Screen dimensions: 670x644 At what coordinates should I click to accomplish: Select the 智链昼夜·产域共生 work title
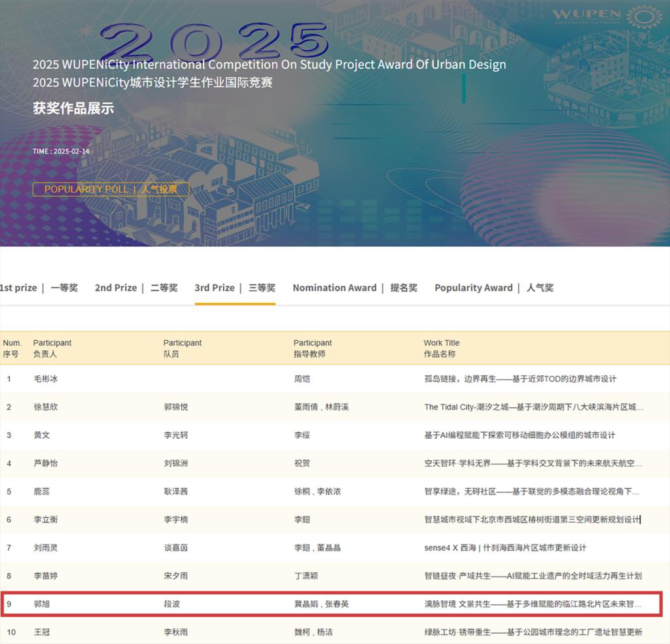pos(533,575)
